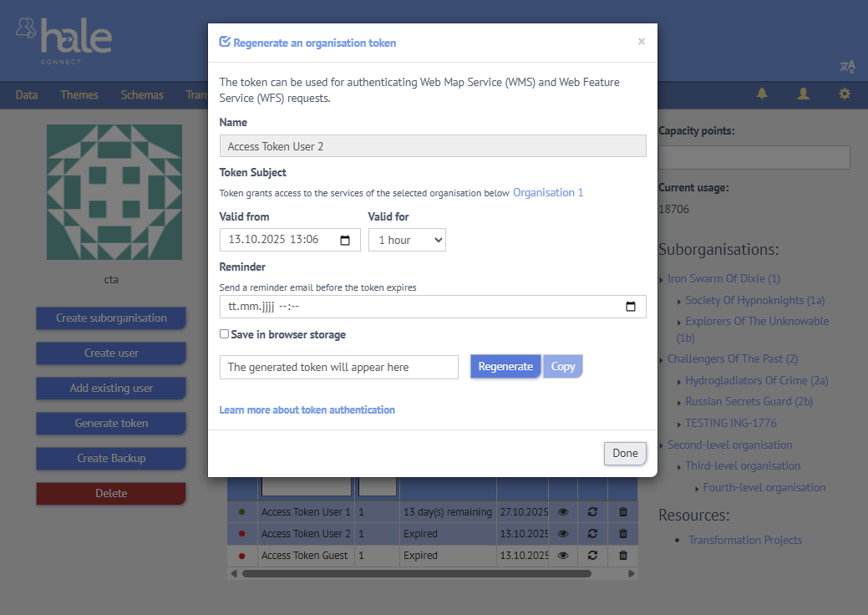Click the notifications bell icon
Viewport: 868px width, 615px height.
click(762, 94)
